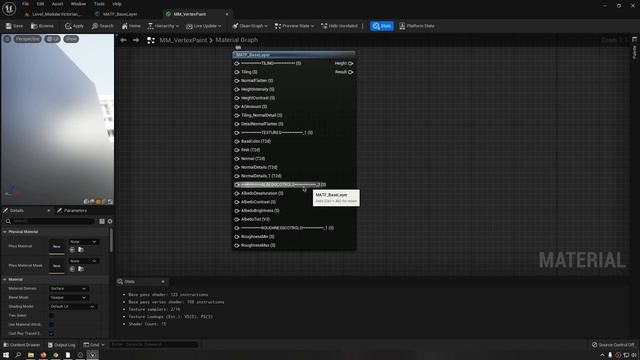640x360 pixels.
Task: Collapse the Physical Material section
Action: pos(5,232)
